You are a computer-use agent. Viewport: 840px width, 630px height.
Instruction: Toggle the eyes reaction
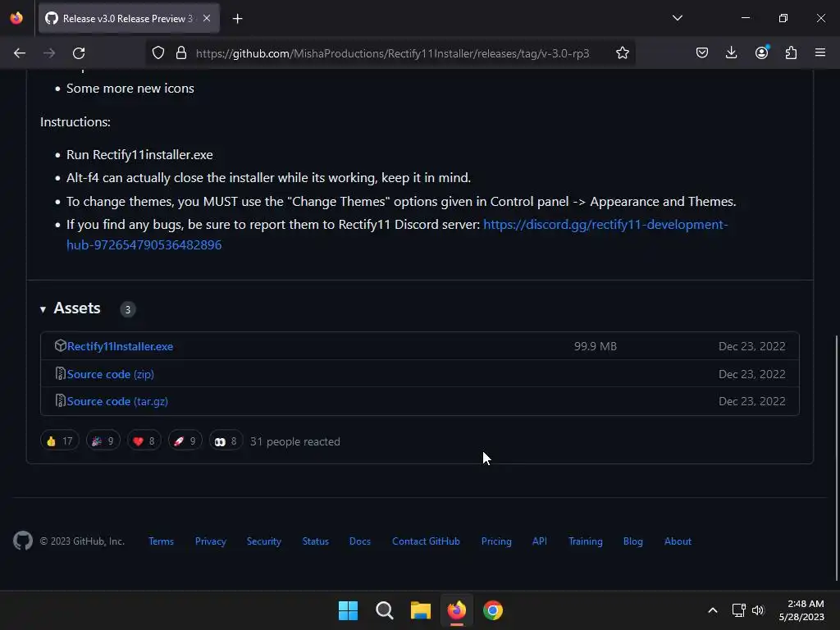tap(226, 441)
